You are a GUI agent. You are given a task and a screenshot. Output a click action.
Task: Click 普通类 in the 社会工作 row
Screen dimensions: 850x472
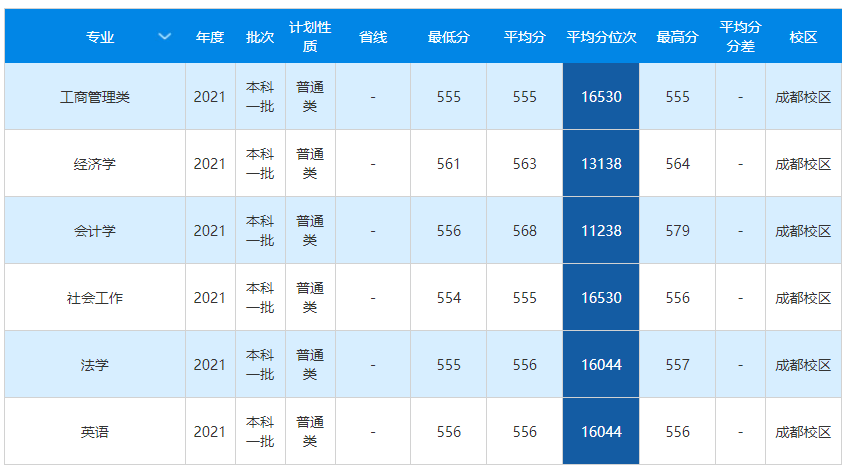click(310, 298)
